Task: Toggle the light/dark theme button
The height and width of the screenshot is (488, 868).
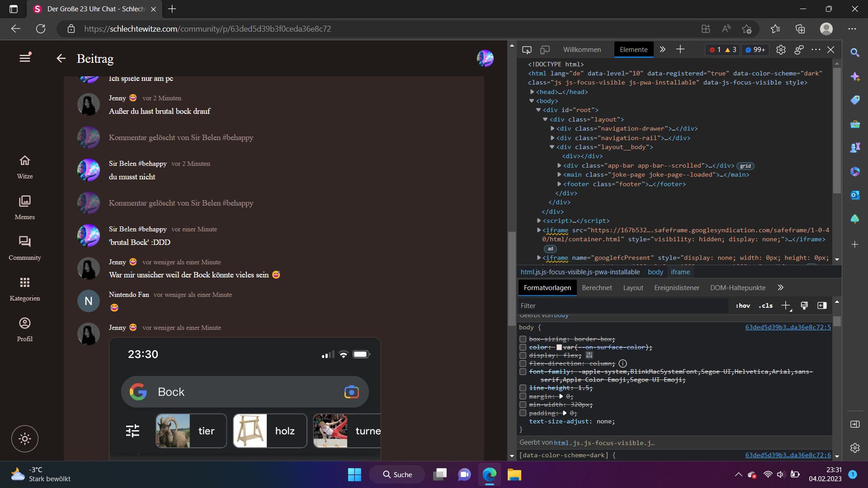Action: click(25, 439)
